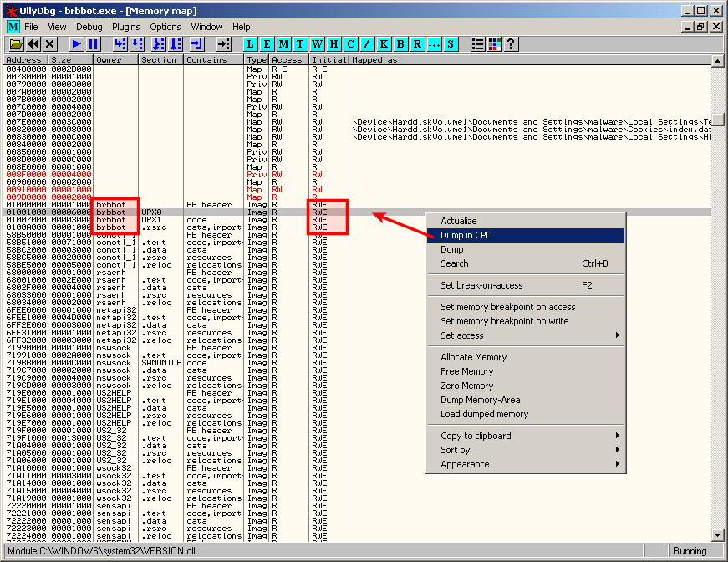
Task: Open Executable modules with E button
Action: (268, 43)
